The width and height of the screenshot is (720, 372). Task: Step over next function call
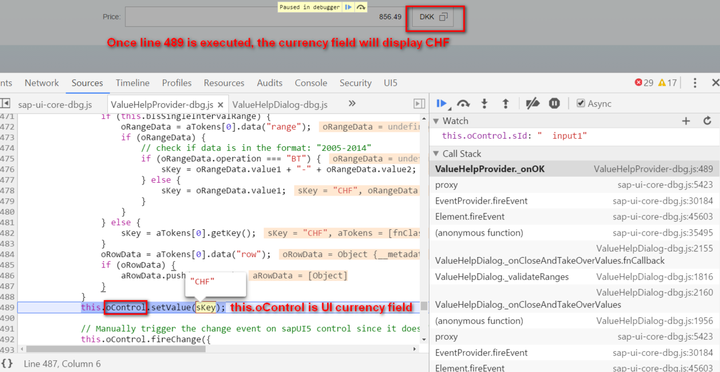click(x=463, y=104)
